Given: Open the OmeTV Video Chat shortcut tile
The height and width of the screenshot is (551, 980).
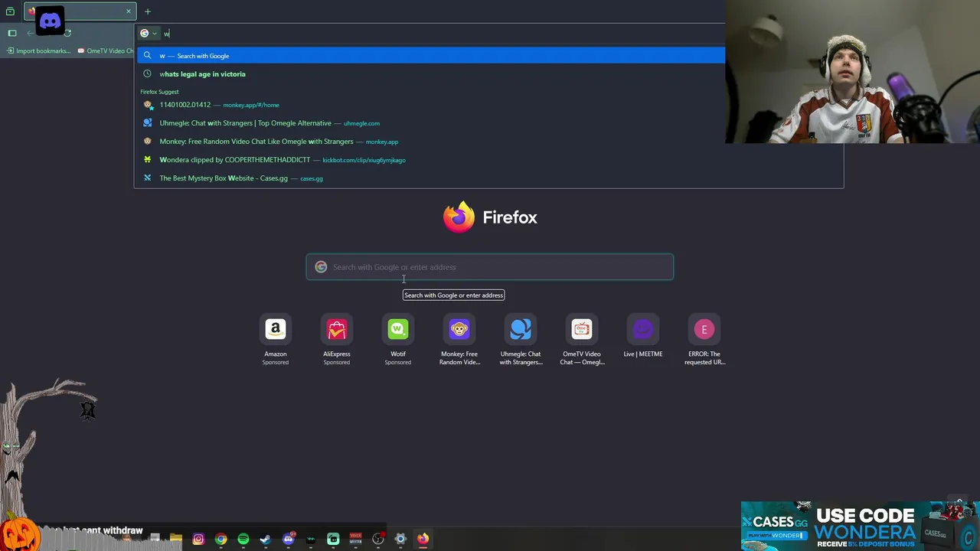Looking at the screenshot, I should pos(582,340).
